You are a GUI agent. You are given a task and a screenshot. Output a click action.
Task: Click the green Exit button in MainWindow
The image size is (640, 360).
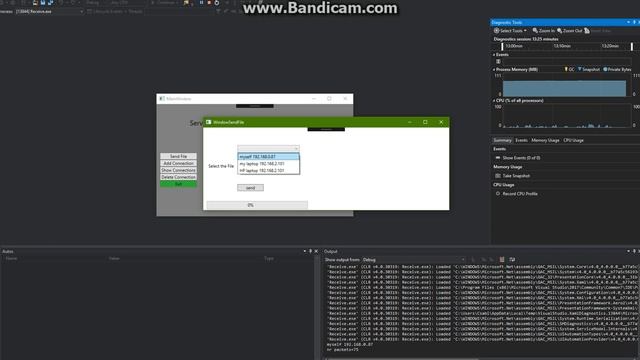tap(178, 184)
